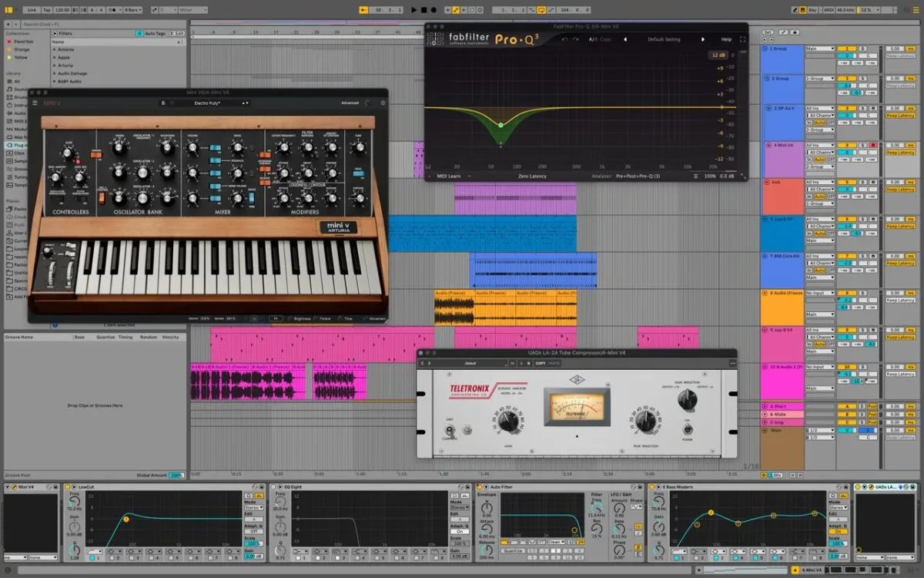Click the Sounds category icon in the browser
Screen dimensions: 924x578
[x=9, y=90]
